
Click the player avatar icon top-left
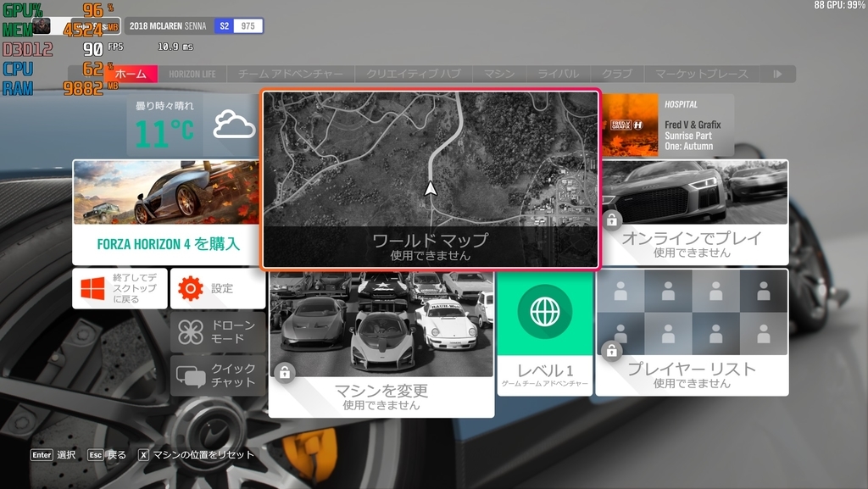coord(41,25)
